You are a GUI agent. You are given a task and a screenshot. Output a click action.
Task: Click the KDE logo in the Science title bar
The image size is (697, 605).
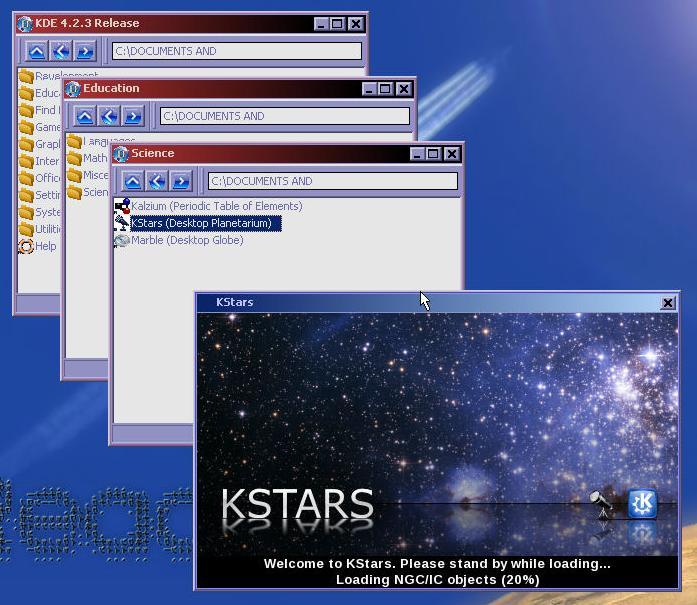[x=120, y=154]
